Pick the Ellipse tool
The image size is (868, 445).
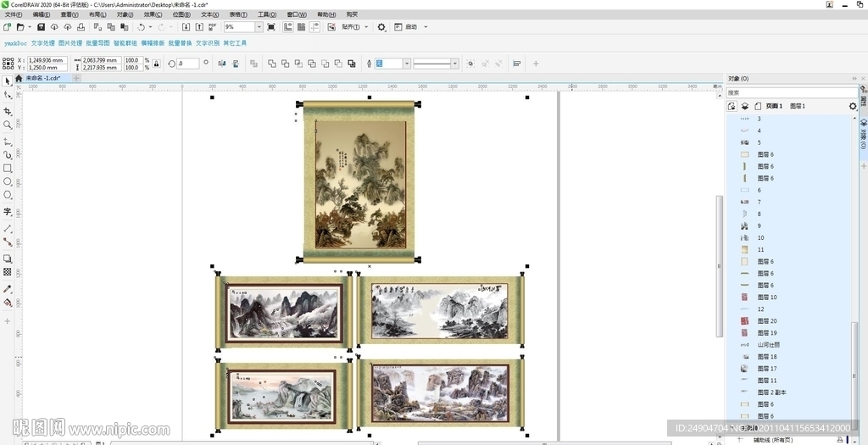8,181
